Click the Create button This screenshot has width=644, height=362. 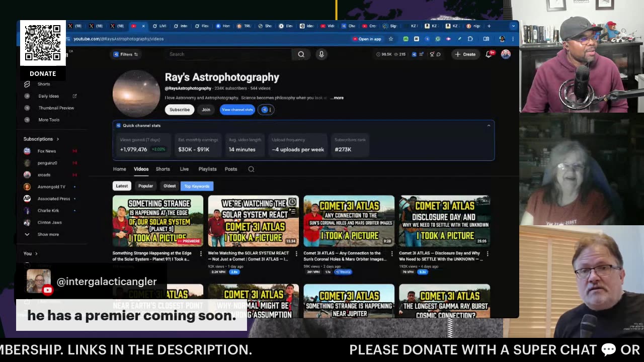point(465,54)
